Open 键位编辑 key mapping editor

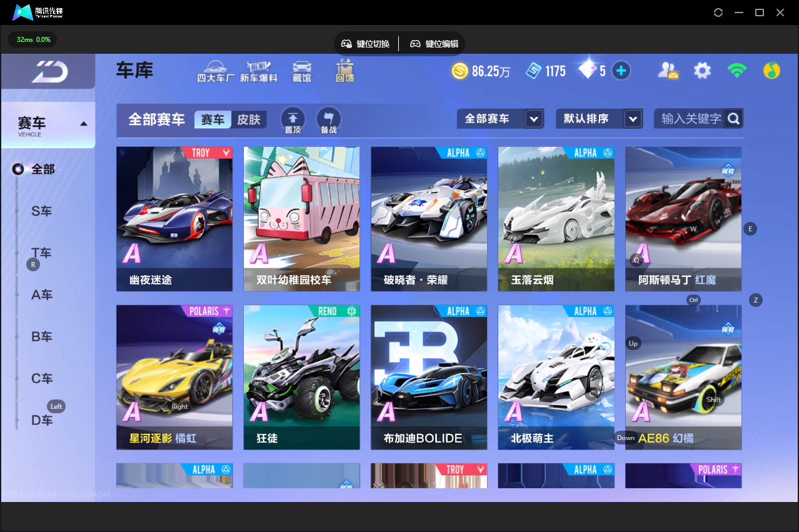coord(434,44)
